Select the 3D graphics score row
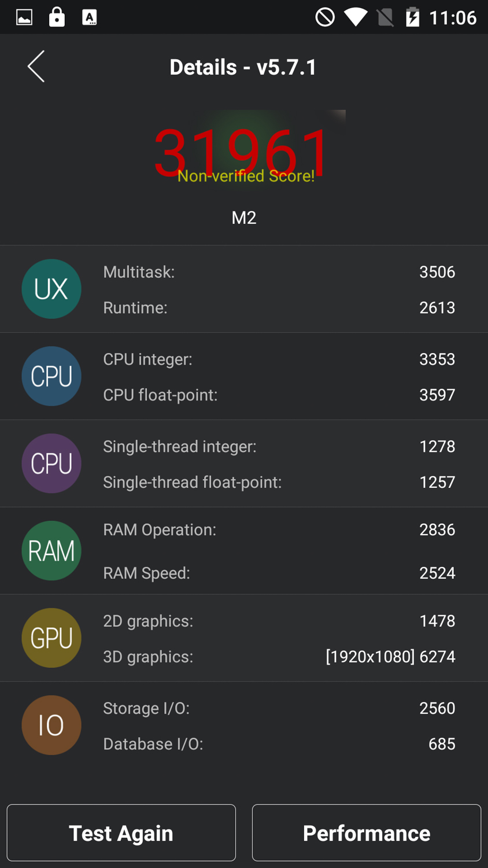Viewport: 488px width, 868px height. coord(279,657)
